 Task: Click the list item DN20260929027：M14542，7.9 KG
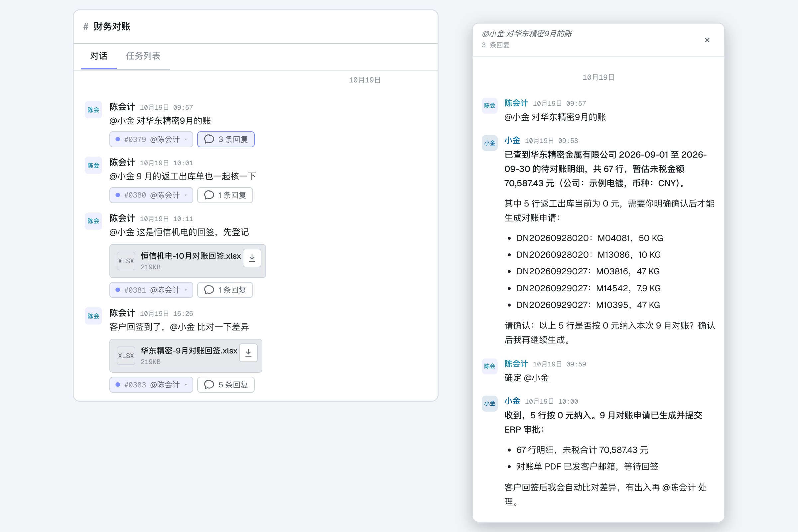point(589,288)
